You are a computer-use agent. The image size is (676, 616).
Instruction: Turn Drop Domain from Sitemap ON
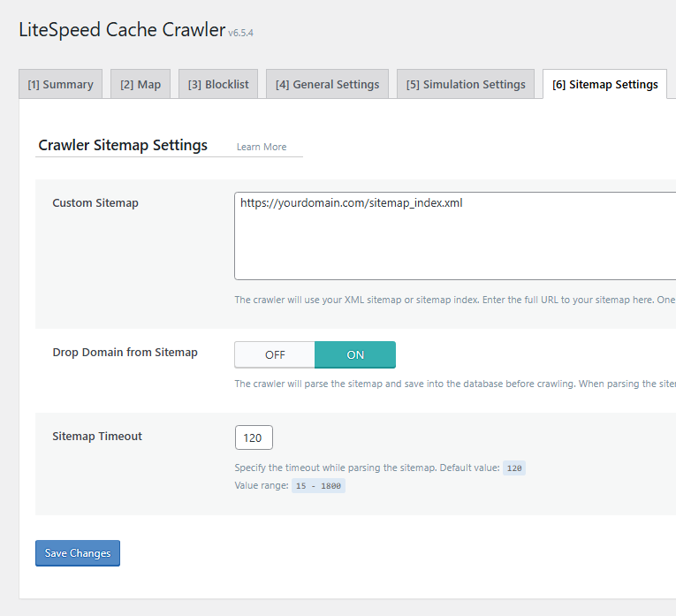(355, 354)
